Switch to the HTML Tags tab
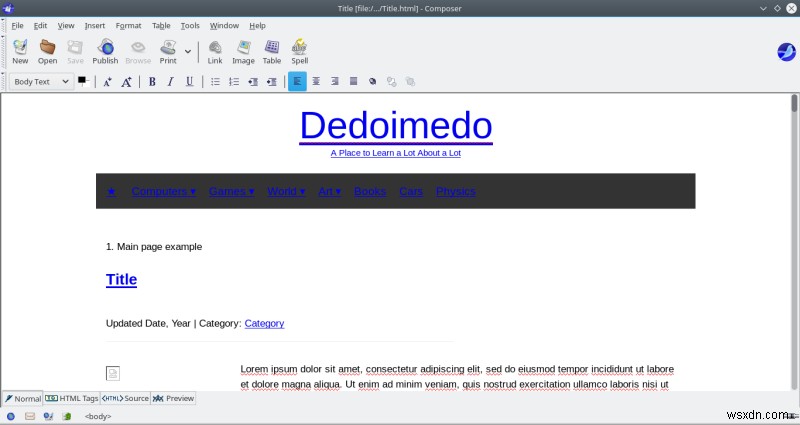The height and width of the screenshot is (425, 800). 72,398
